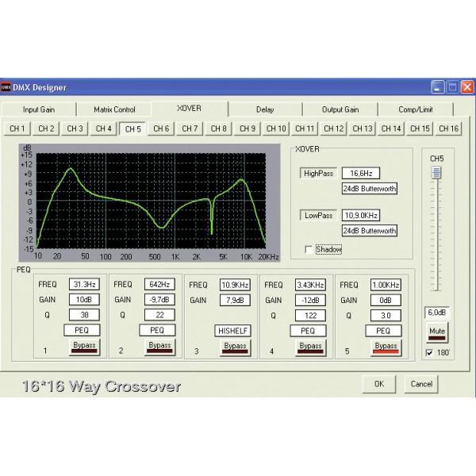
Task: Toggle the 180 degree phase checkbox
Action: (429, 351)
